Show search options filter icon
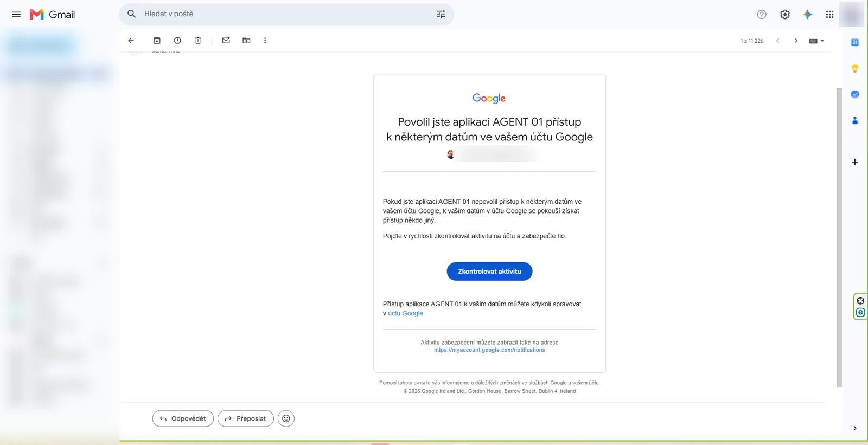Viewport: 868px width, 445px height. coord(441,14)
